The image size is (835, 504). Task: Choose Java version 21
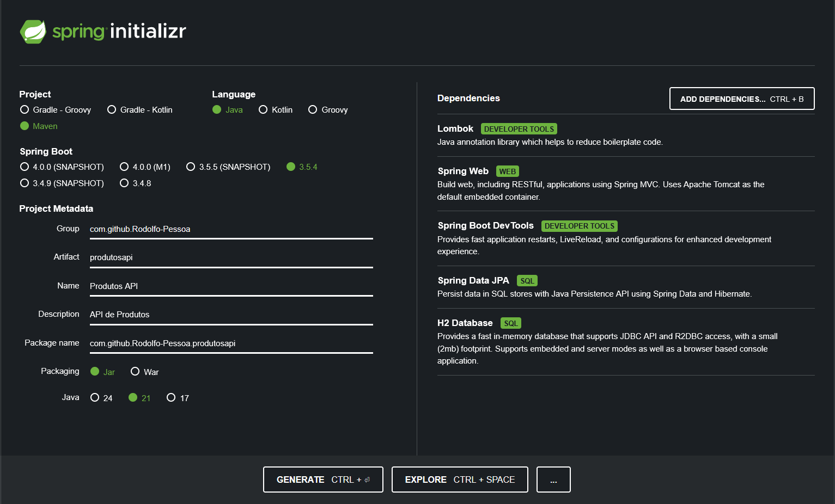(x=139, y=398)
